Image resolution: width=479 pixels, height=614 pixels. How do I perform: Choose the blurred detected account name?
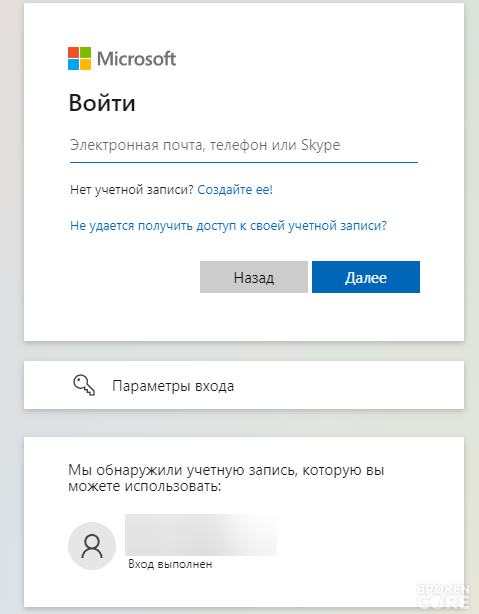point(201,535)
